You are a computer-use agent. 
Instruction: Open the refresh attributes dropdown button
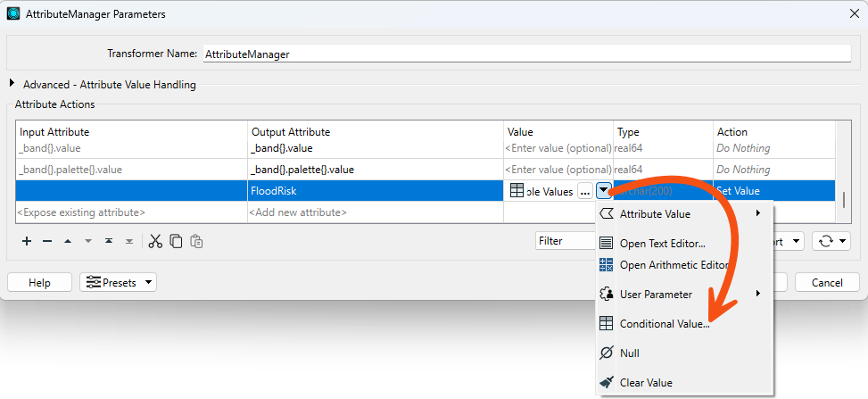831,241
